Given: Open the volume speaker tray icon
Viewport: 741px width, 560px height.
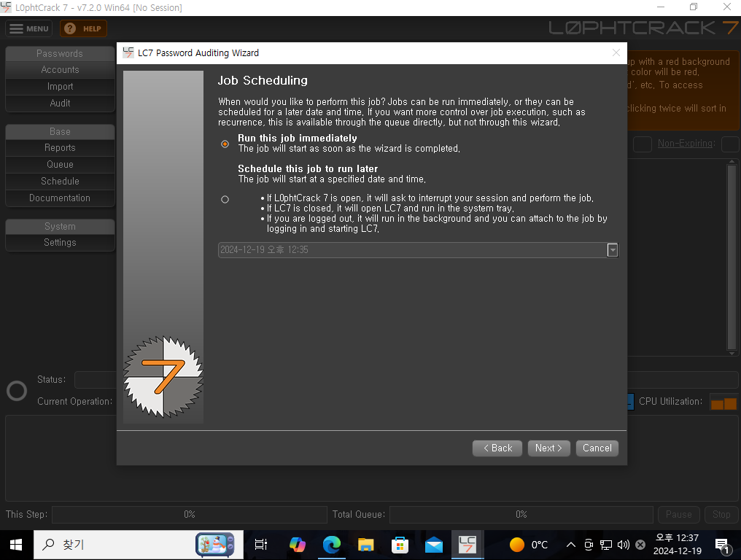Looking at the screenshot, I should coord(624,545).
